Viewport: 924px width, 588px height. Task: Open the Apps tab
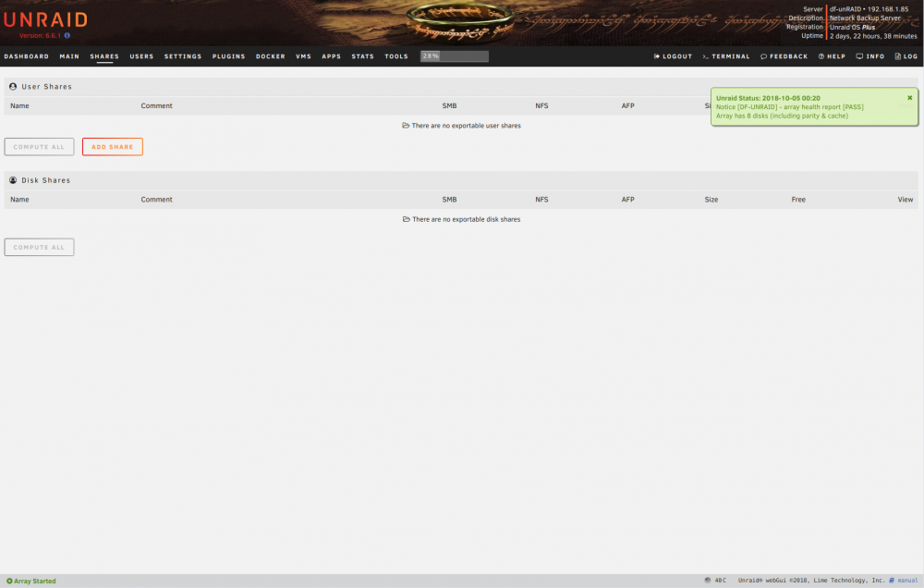(x=331, y=56)
